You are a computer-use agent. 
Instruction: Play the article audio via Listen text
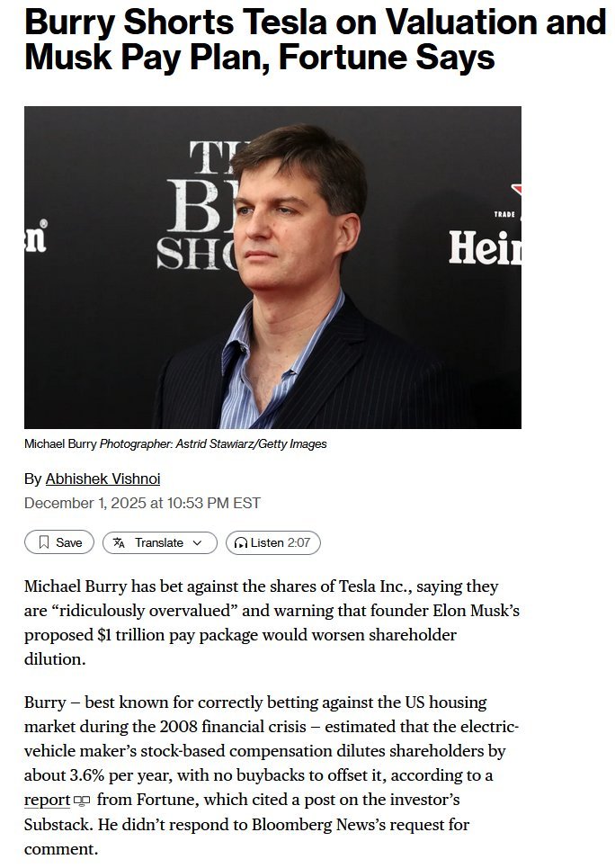[267, 542]
